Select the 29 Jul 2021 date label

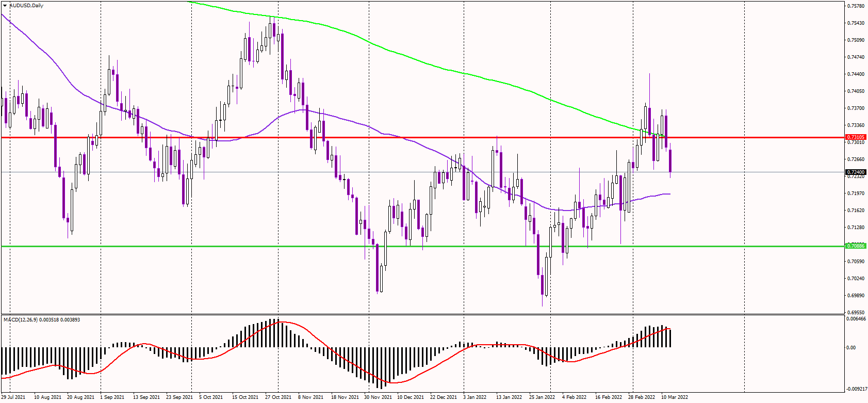pyautogui.click(x=13, y=397)
